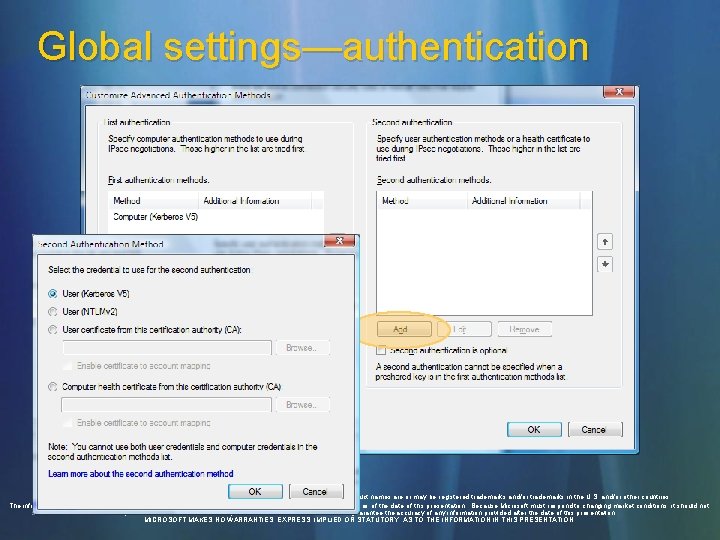Click Browse for computer health certificate CA

coord(302,405)
